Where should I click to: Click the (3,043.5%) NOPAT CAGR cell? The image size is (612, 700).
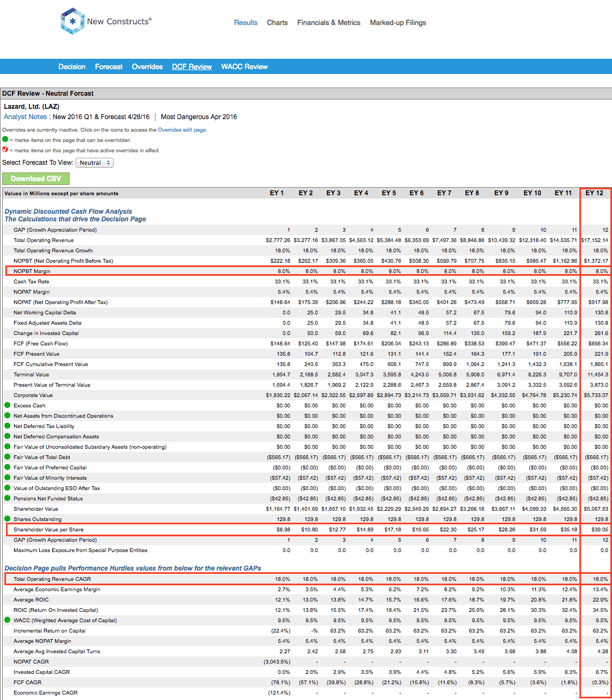pyautogui.click(x=277, y=661)
